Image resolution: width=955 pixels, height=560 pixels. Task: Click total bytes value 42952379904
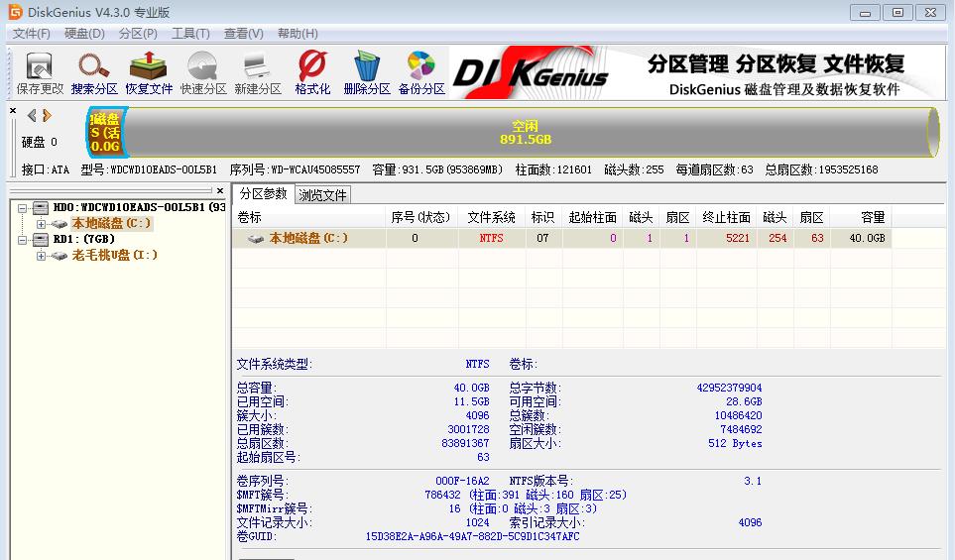(729, 388)
